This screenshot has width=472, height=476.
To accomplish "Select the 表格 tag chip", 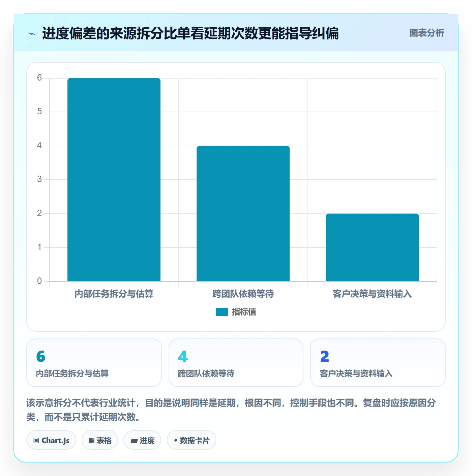I will [x=100, y=440].
